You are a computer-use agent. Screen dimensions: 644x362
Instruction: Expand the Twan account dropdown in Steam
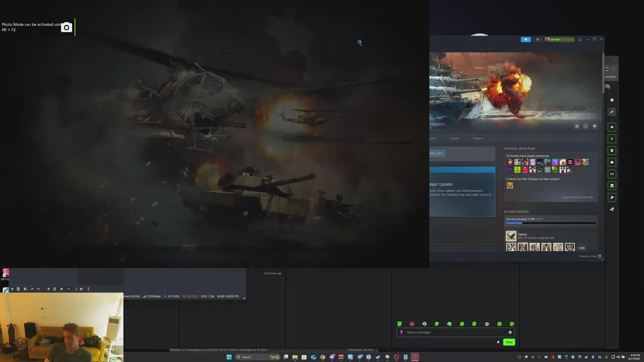[559, 39]
